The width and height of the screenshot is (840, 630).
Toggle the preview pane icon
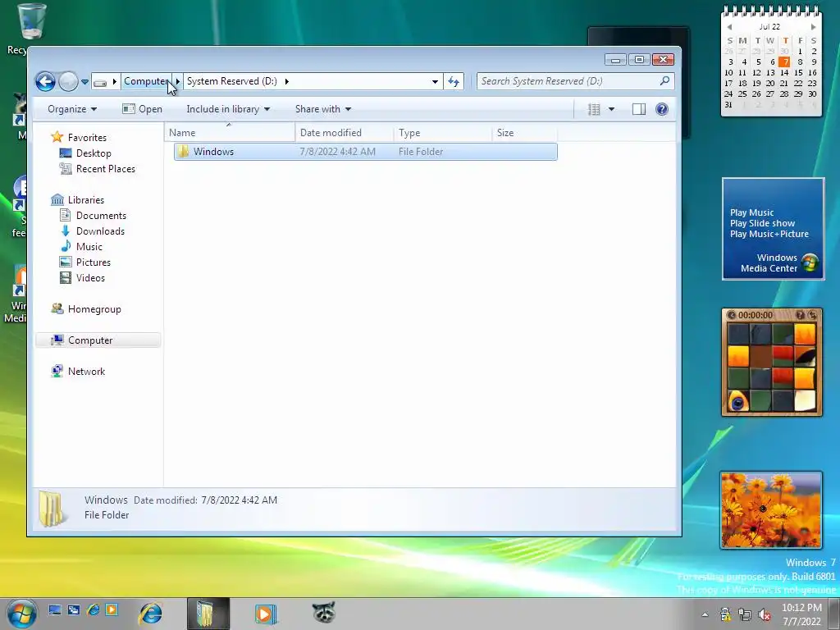point(638,109)
